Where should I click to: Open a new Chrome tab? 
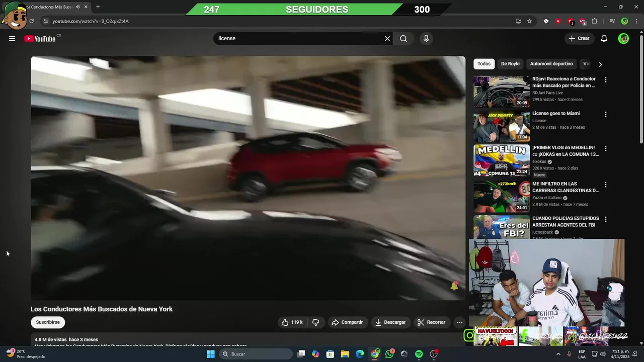click(98, 7)
